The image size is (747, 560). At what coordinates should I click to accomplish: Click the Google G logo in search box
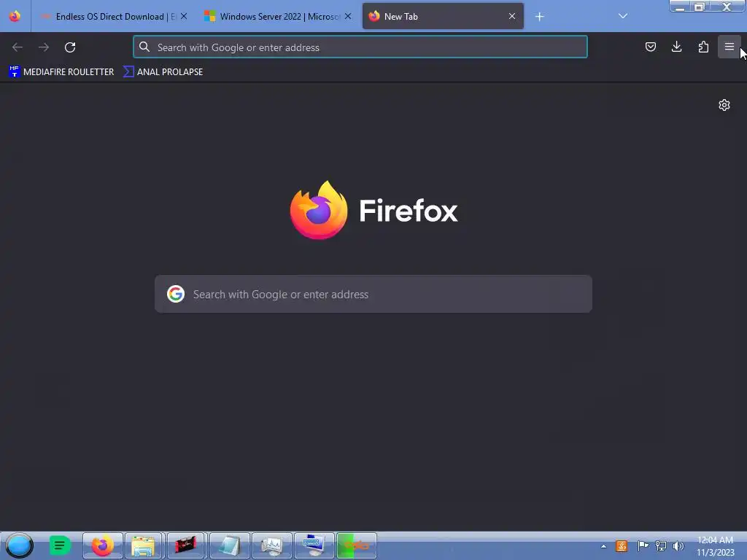(176, 294)
